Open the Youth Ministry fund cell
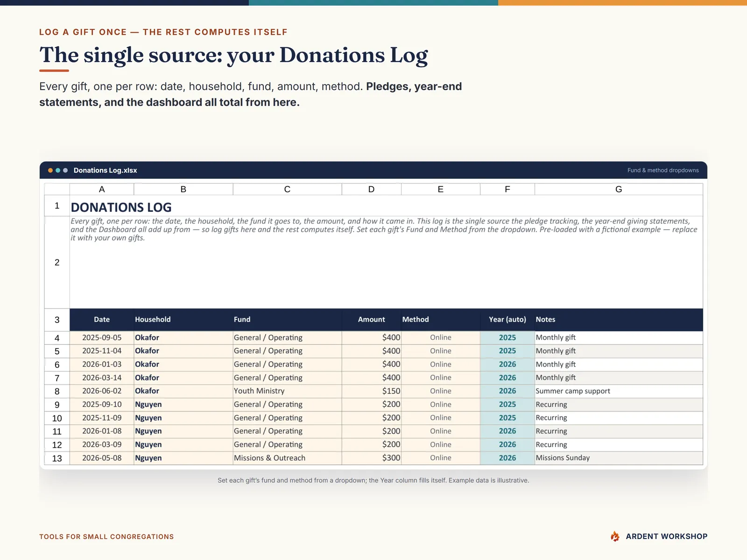The height and width of the screenshot is (560, 747). (x=287, y=391)
